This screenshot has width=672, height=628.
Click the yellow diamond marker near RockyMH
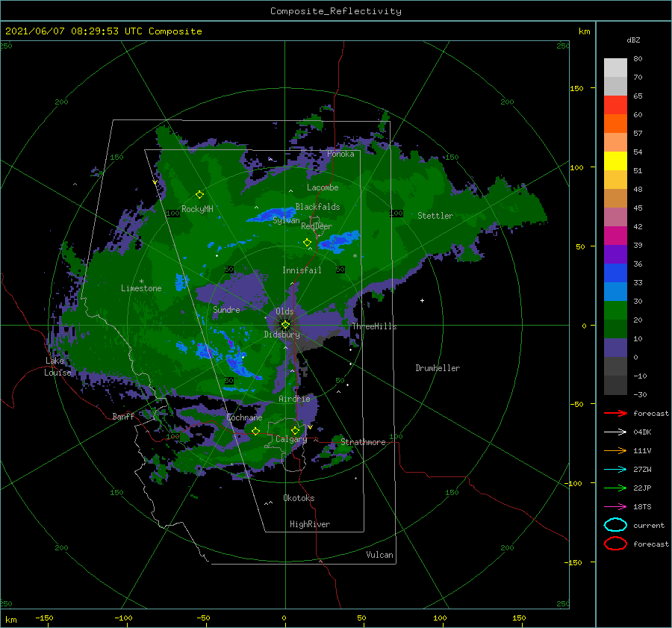tap(199, 195)
